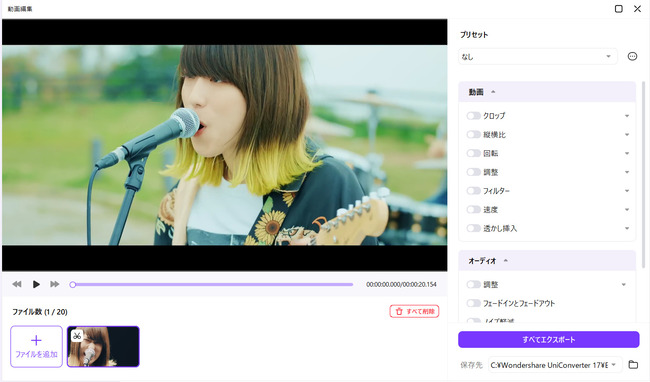Viewport: 650px width, 382px height.
Task: Click the rewind playback icon
Action: [x=17, y=284]
